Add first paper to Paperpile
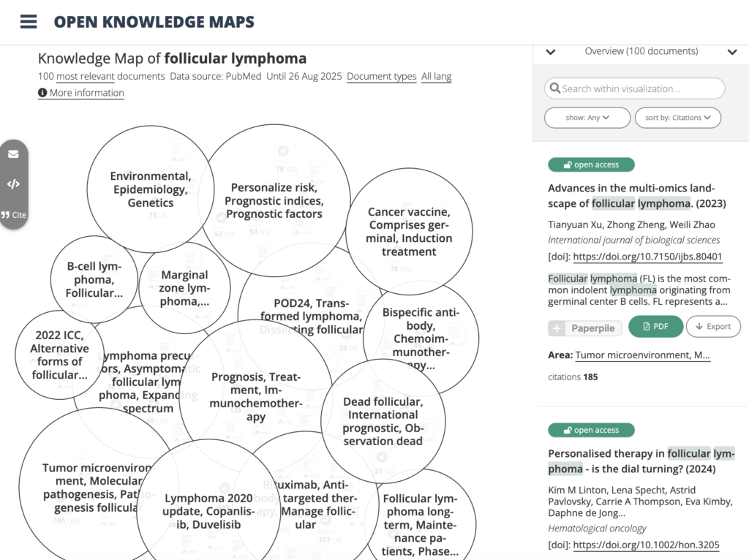 [x=585, y=328]
